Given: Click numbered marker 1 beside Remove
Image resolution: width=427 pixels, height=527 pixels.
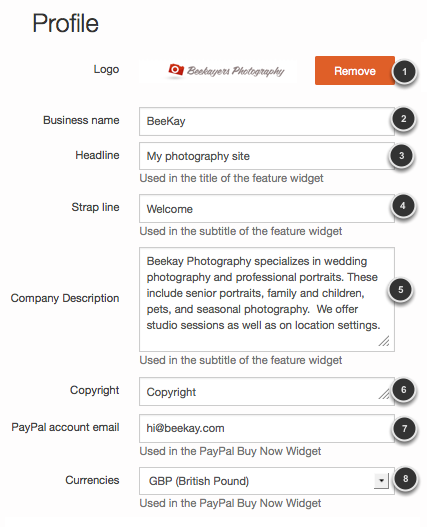Looking at the screenshot, I should coord(404,72).
